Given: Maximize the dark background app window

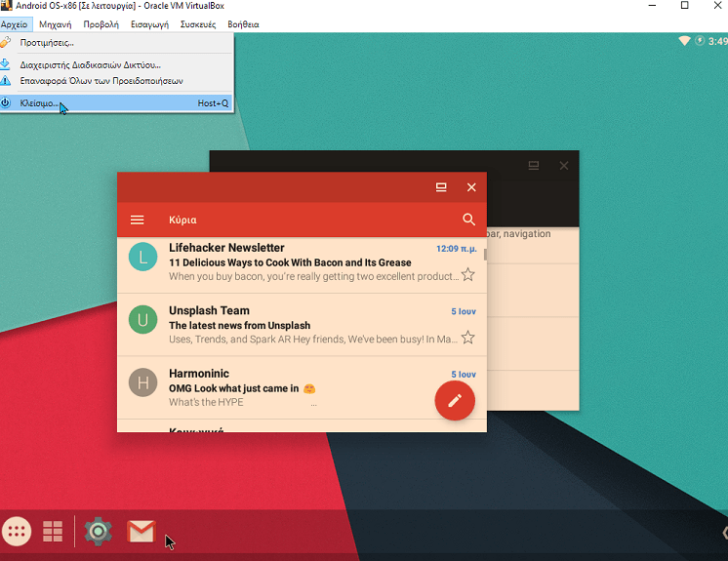Looking at the screenshot, I should click(x=534, y=166).
